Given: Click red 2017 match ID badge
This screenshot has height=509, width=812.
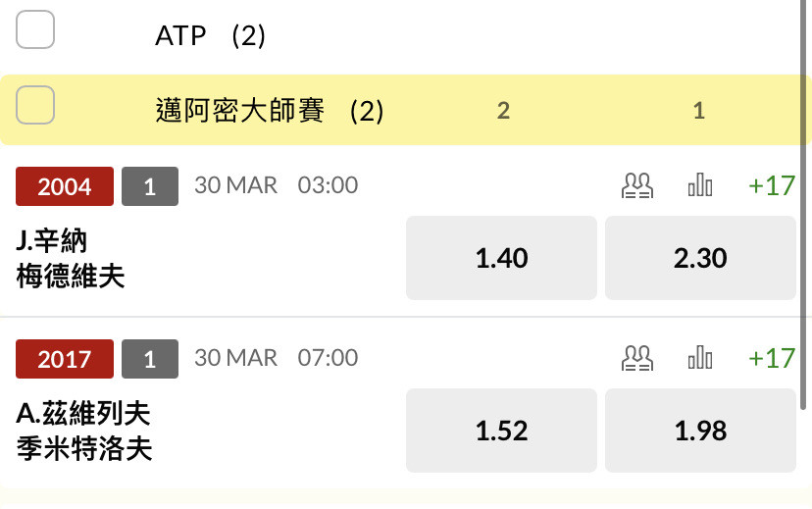Looking at the screenshot, I should 65,359.
